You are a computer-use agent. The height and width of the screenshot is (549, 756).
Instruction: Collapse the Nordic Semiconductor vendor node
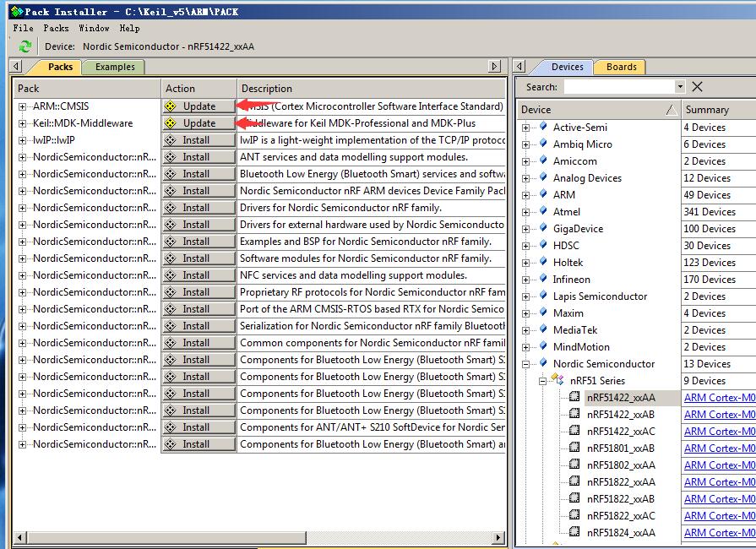pyautogui.click(x=525, y=364)
